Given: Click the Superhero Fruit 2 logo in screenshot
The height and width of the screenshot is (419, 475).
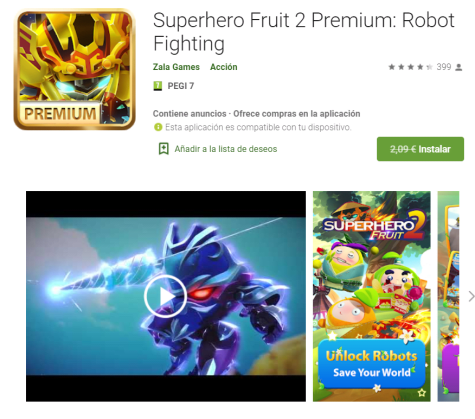Looking at the screenshot, I should (373, 227).
